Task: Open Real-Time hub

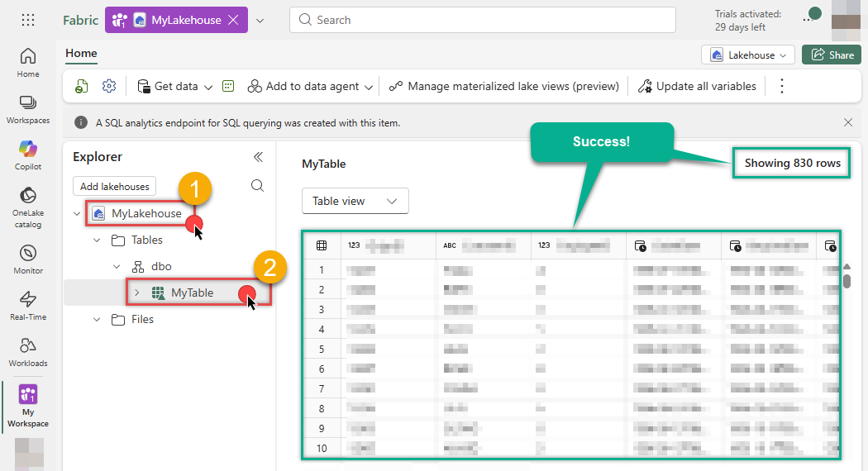Action: point(27,306)
